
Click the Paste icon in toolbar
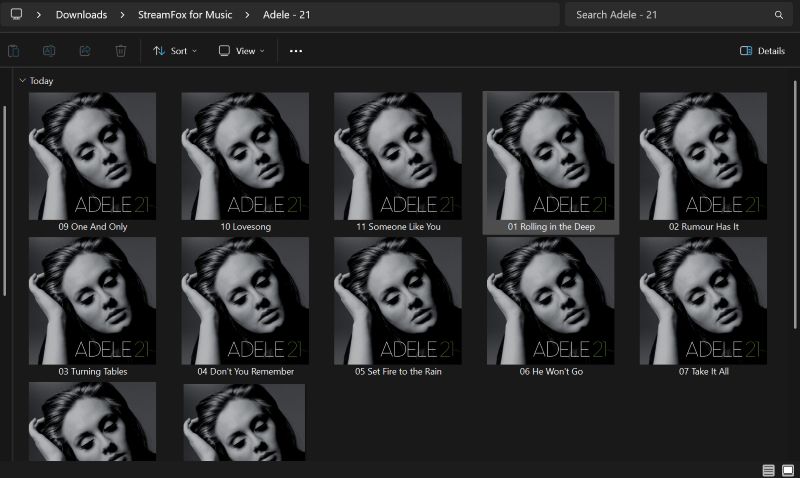tap(14, 51)
